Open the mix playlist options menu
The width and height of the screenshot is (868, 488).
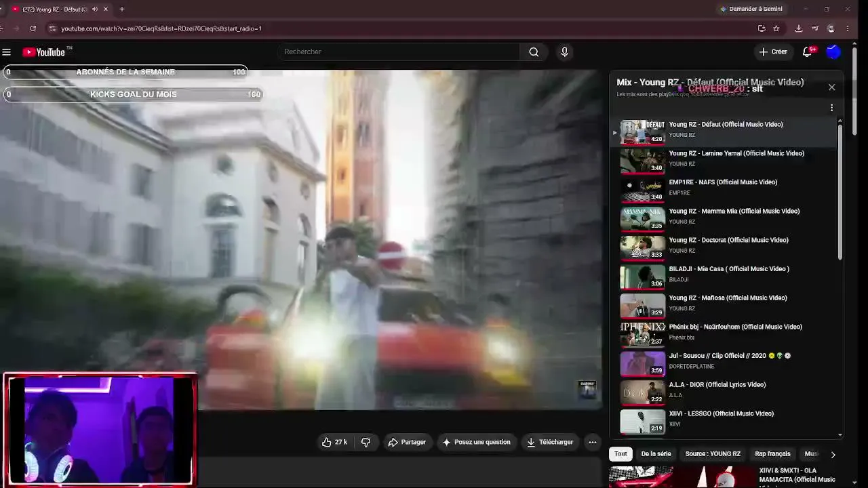(x=831, y=108)
